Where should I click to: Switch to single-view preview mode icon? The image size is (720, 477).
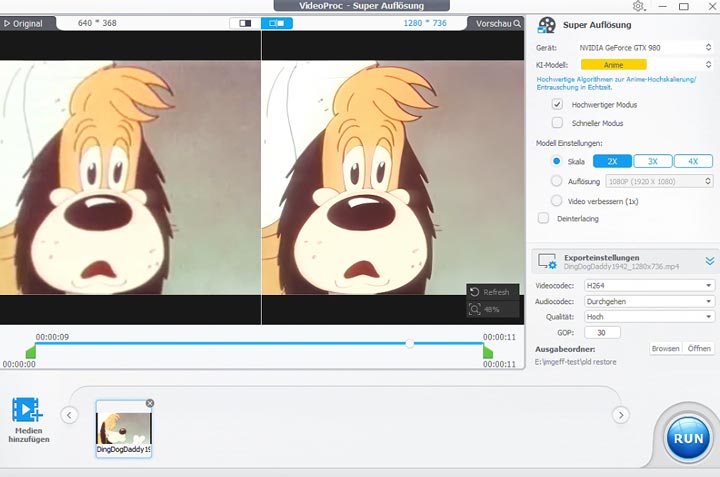tap(245, 23)
